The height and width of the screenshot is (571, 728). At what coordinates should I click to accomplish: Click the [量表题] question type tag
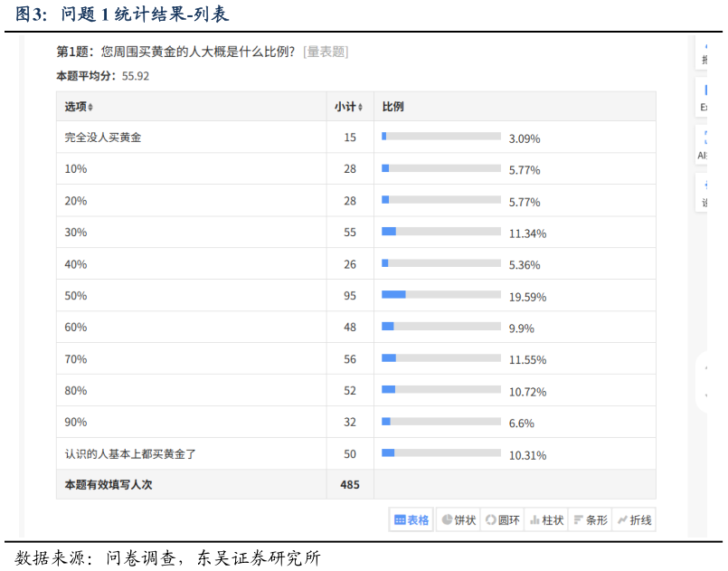pyautogui.click(x=326, y=52)
